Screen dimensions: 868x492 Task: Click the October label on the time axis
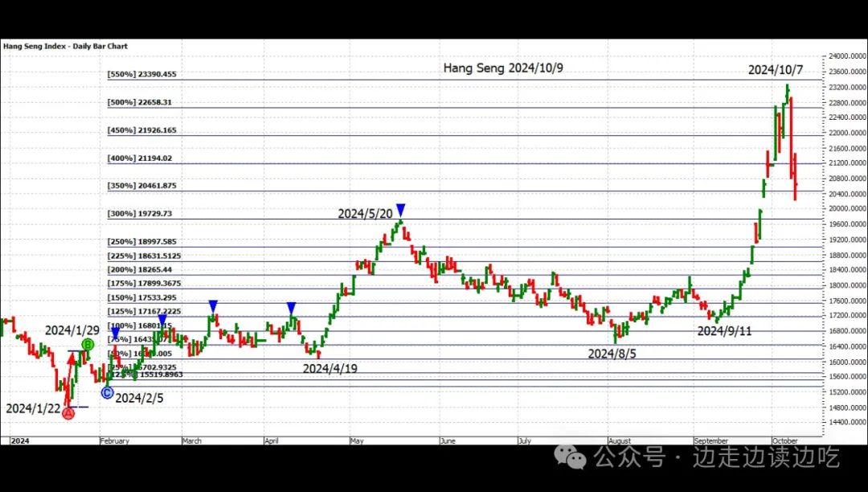click(x=785, y=441)
